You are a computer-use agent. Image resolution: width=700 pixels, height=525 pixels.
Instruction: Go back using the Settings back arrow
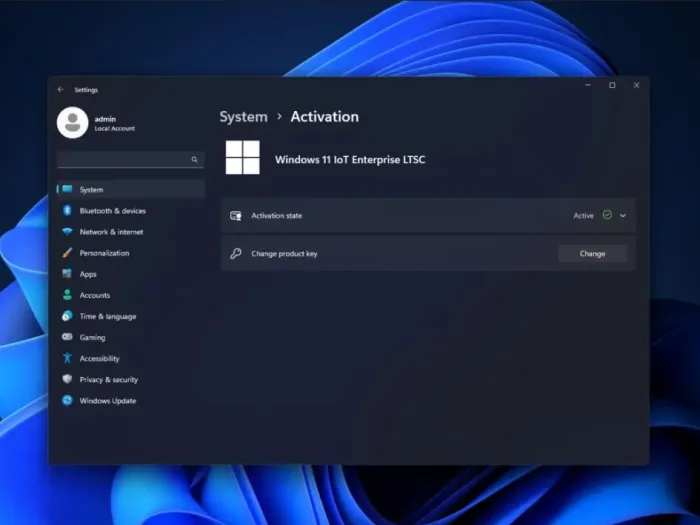click(61, 90)
